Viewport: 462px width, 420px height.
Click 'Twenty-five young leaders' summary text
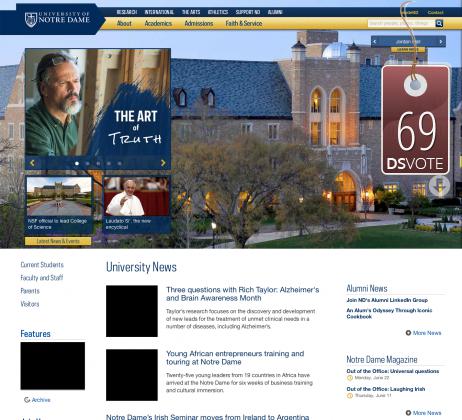point(239,383)
